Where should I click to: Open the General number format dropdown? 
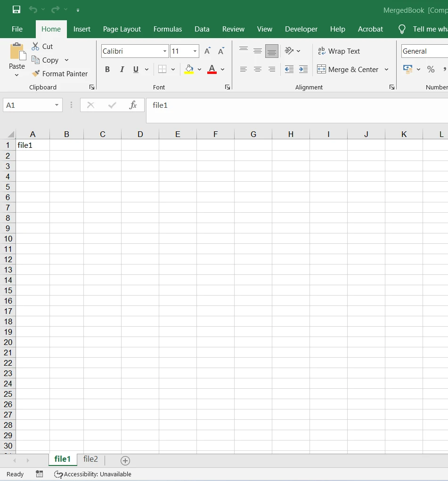tap(424, 51)
